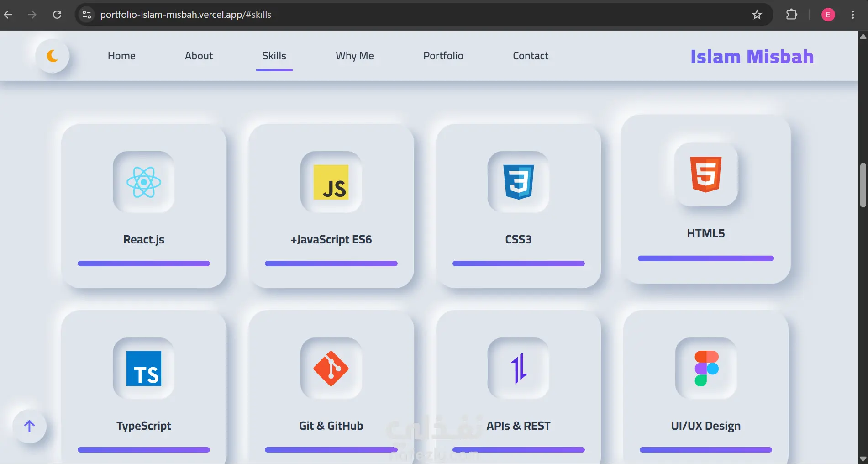The image size is (868, 464).
Task: Click the Git & GitHub skill label
Action: tap(331, 426)
